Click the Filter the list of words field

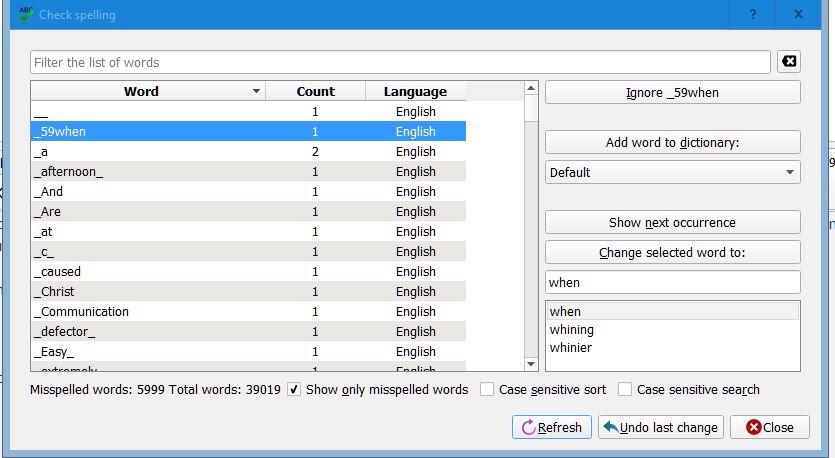[400, 62]
